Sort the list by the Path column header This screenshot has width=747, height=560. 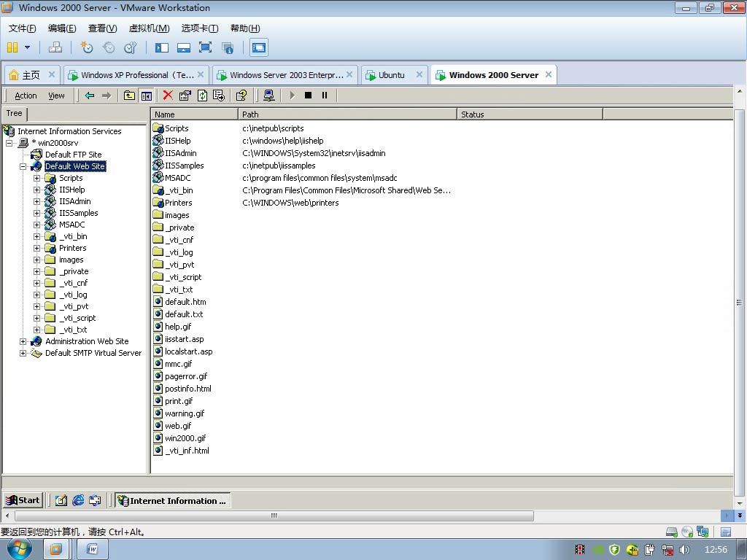coord(347,114)
